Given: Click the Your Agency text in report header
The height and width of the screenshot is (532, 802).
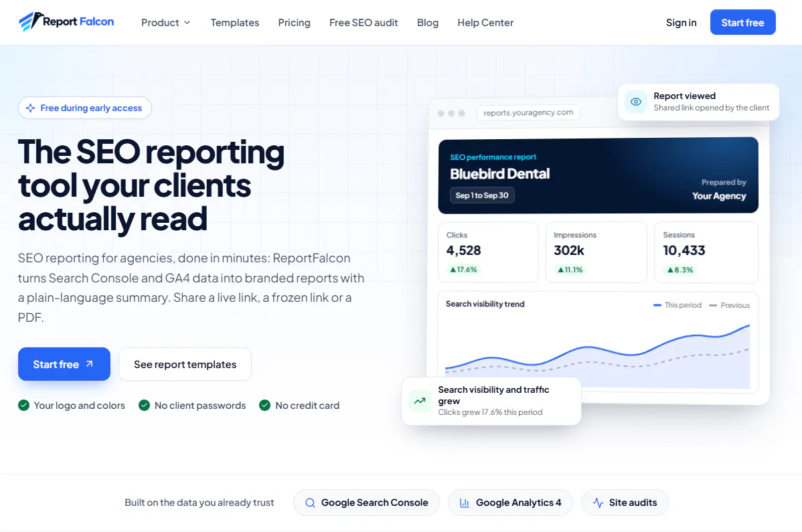Looking at the screenshot, I should pos(719,195).
